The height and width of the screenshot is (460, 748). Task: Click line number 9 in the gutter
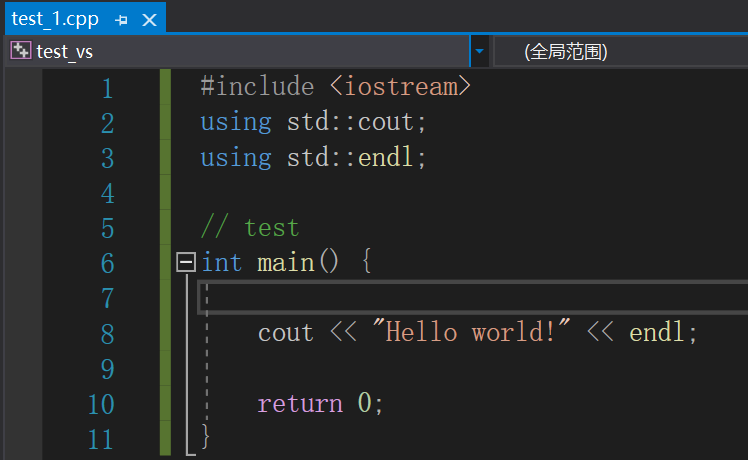pos(108,369)
